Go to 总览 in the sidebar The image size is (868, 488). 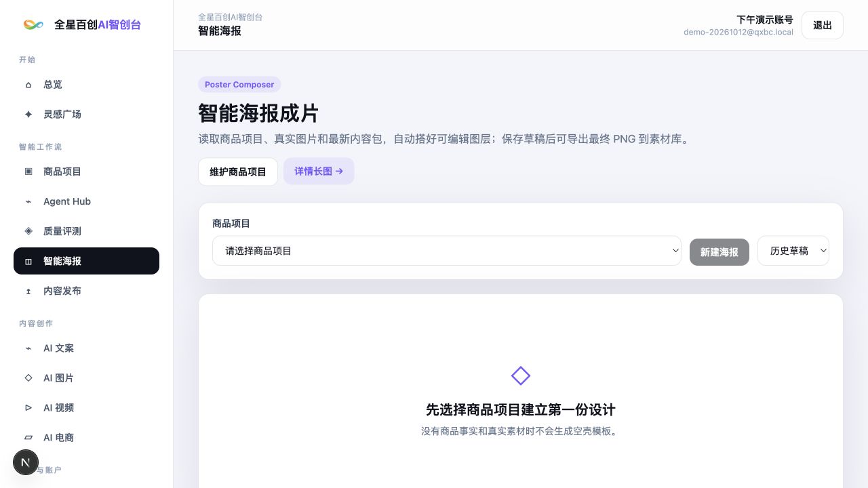(87, 85)
